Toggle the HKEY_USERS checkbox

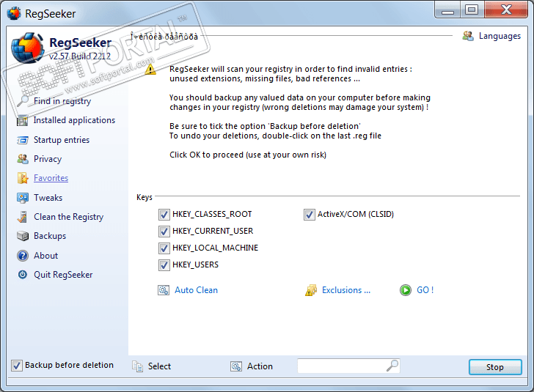[164, 265]
